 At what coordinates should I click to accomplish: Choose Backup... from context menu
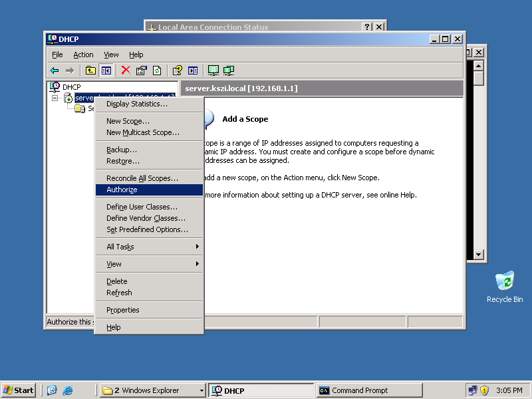tap(149, 150)
